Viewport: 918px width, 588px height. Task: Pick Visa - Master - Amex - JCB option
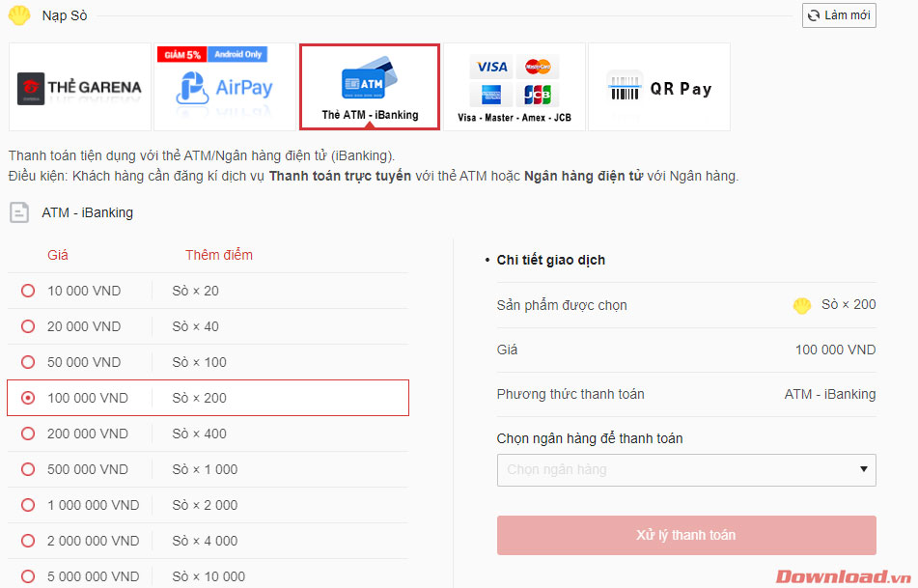515,87
